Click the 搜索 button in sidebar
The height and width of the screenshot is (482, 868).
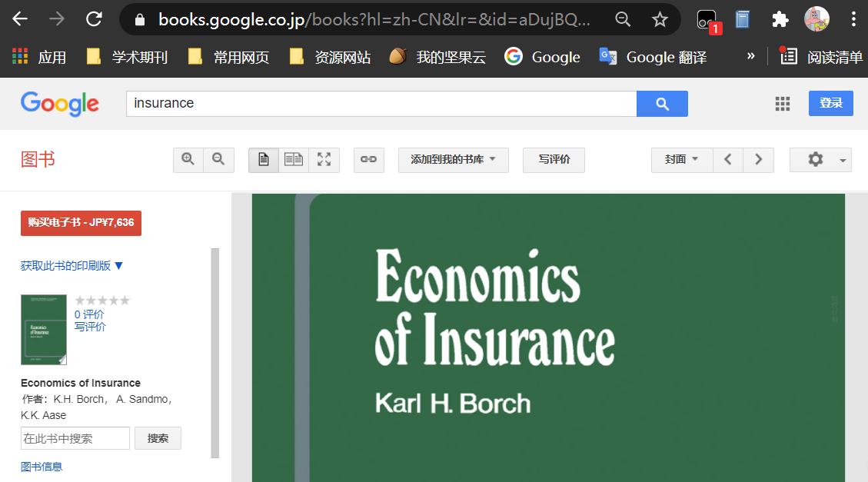click(158, 438)
